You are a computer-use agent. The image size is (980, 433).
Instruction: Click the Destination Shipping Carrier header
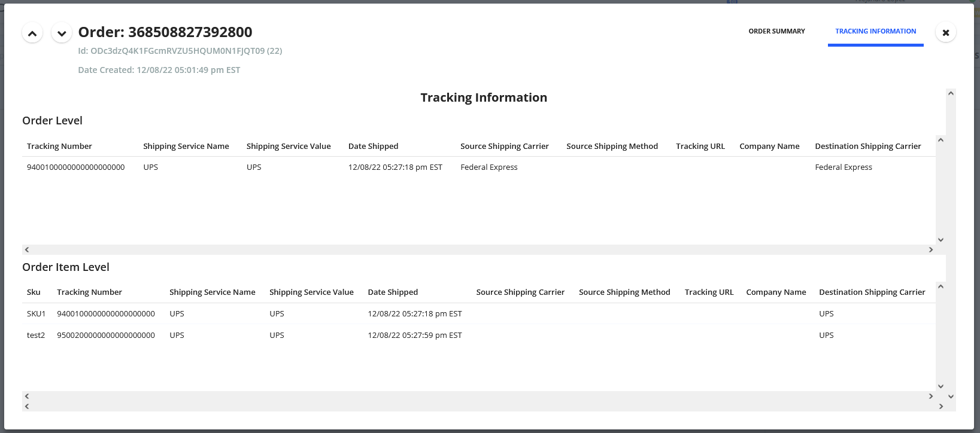click(x=868, y=146)
